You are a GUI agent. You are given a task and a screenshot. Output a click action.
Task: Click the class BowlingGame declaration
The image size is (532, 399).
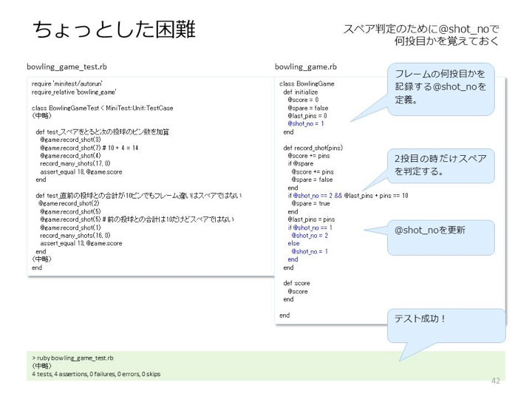coord(307,83)
